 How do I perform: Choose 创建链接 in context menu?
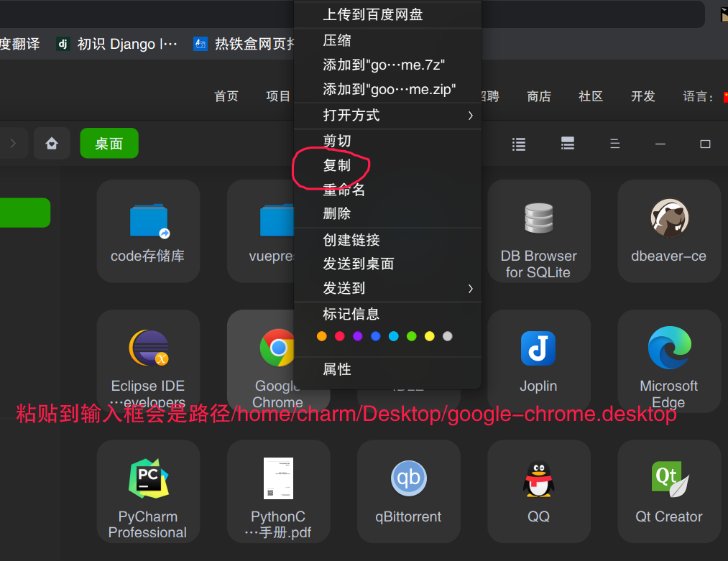[387, 240]
